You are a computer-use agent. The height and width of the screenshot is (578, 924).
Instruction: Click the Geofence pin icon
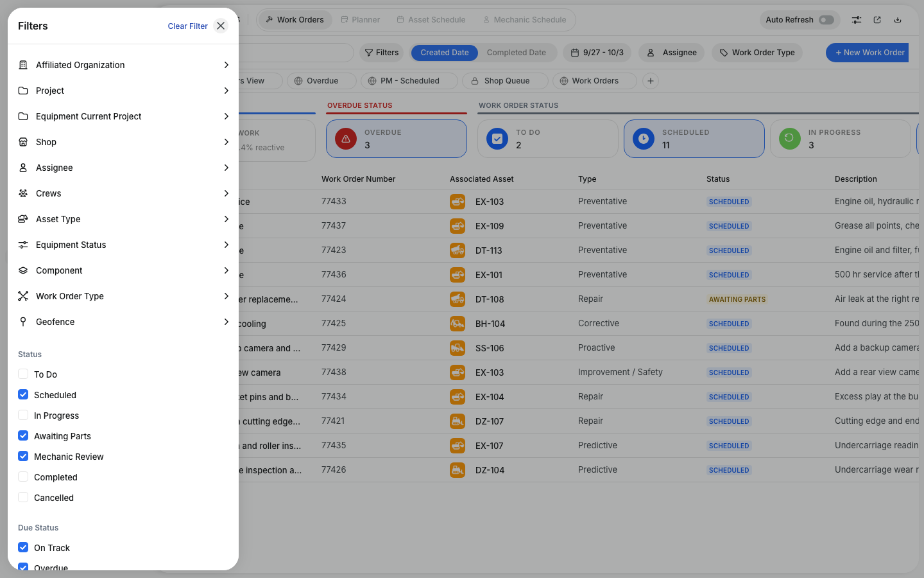[23, 322]
